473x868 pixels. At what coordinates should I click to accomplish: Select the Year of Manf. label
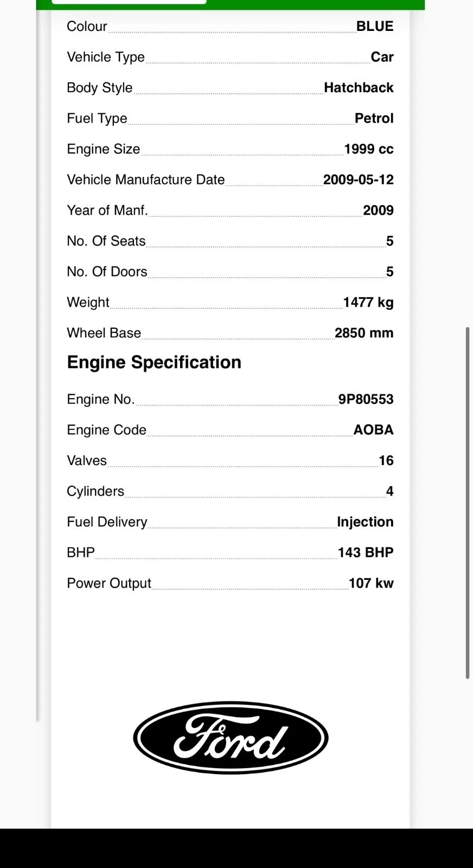107,210
